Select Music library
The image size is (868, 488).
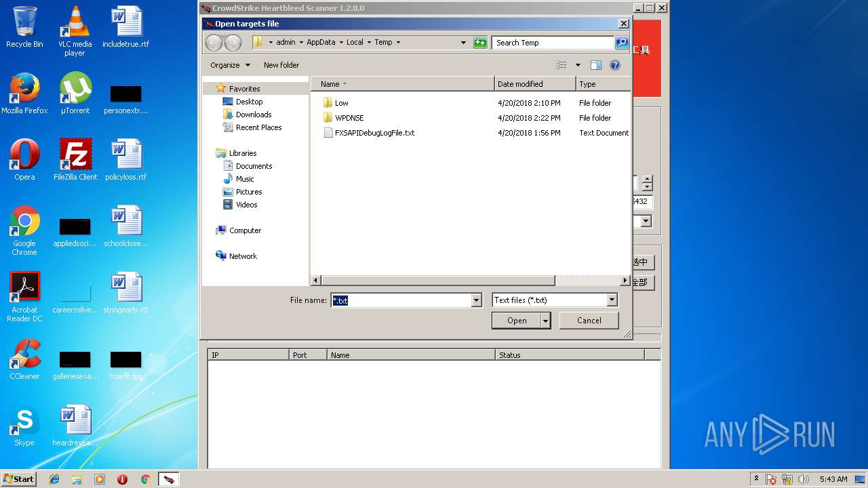pos(245,179)
